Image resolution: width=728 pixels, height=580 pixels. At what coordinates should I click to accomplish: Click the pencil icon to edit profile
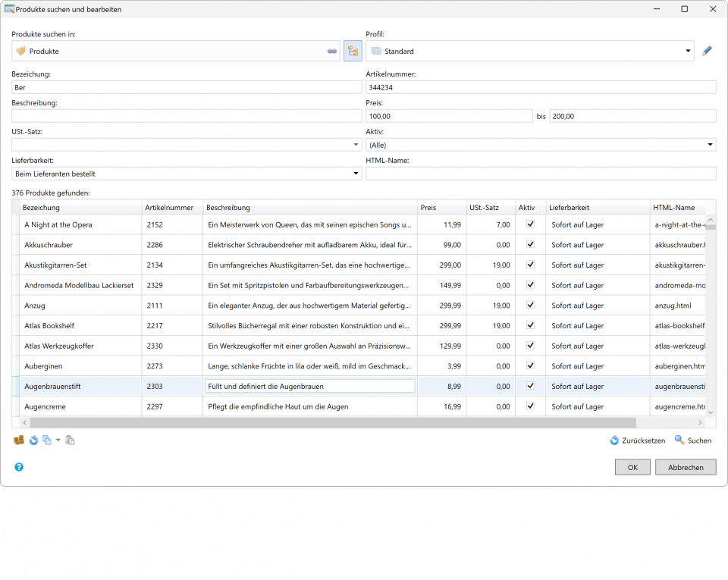707,51
